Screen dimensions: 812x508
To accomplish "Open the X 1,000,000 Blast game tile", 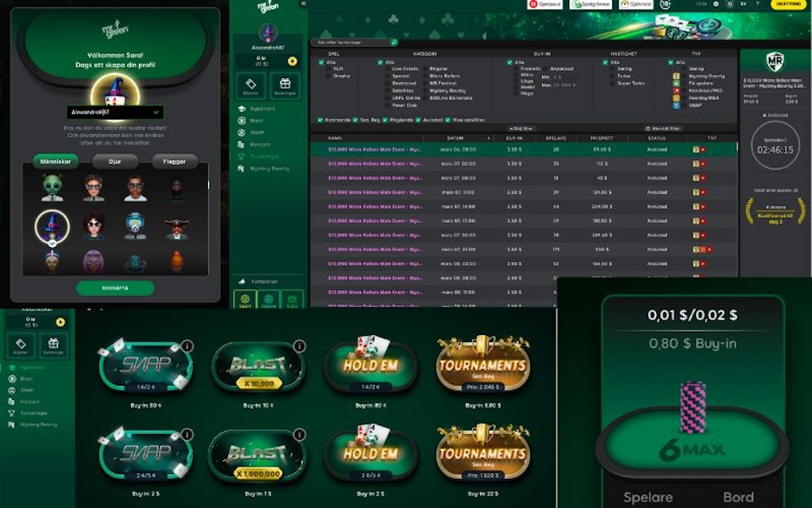I will (257, 456).
